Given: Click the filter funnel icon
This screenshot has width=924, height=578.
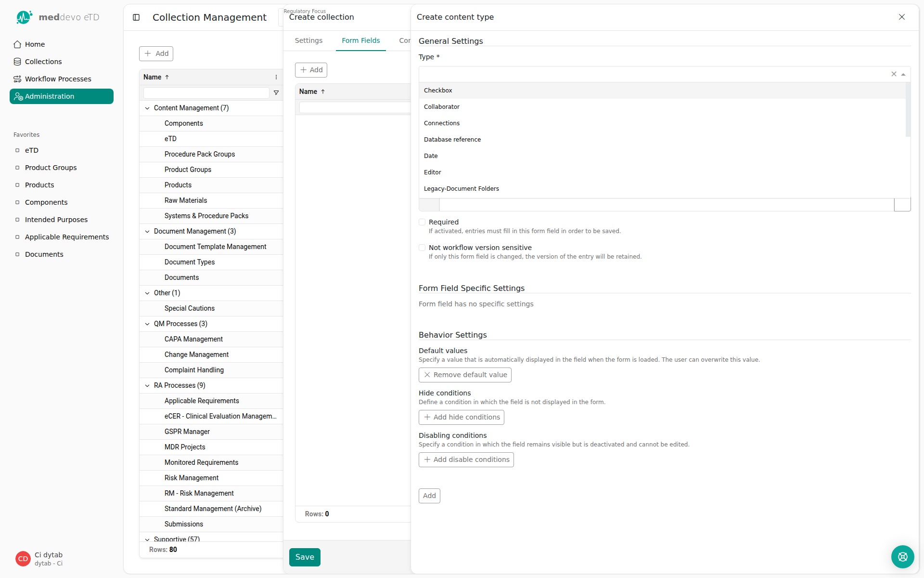Looking at the screenshot, I should pyautogui.click(x=276, y=92).
